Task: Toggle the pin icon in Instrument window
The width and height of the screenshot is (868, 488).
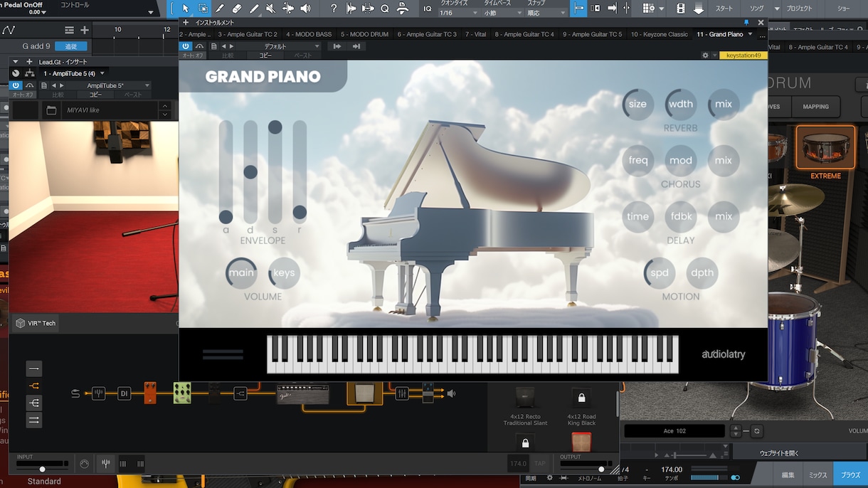Action: click(x=746, y=23)
